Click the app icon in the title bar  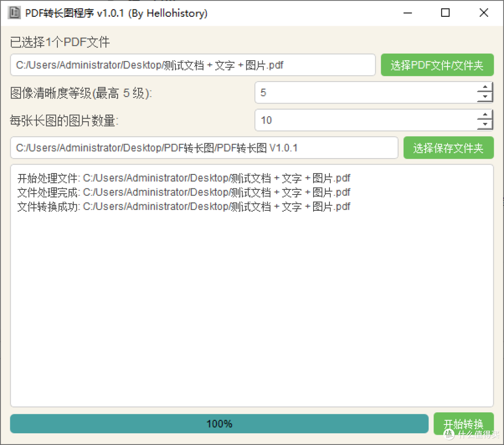pyautogui.click(x=14, y=13)
